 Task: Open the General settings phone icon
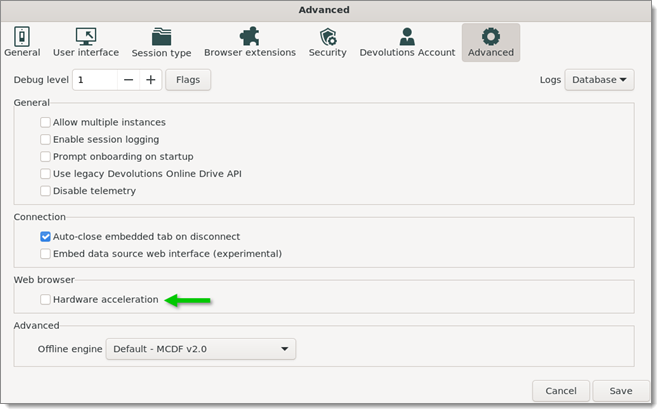click(x=22, y=36)
